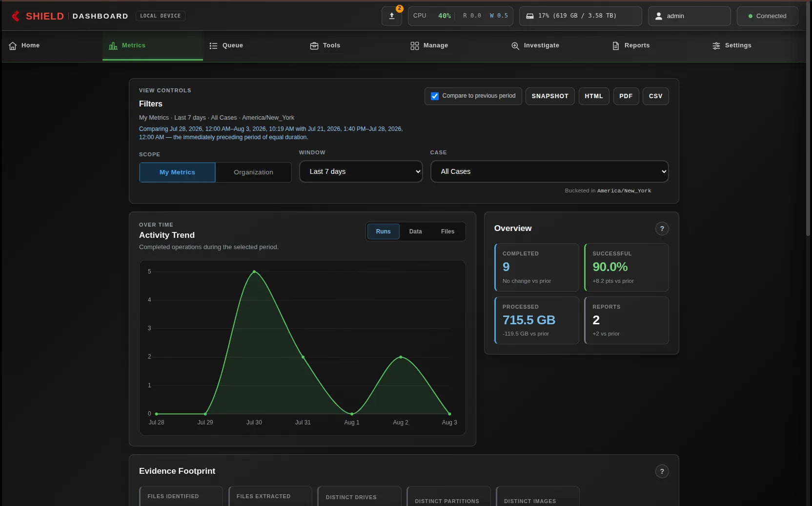Click the PROCESSED 715.5 GB card
The image size is (812, 506).
tap(536, 320)
